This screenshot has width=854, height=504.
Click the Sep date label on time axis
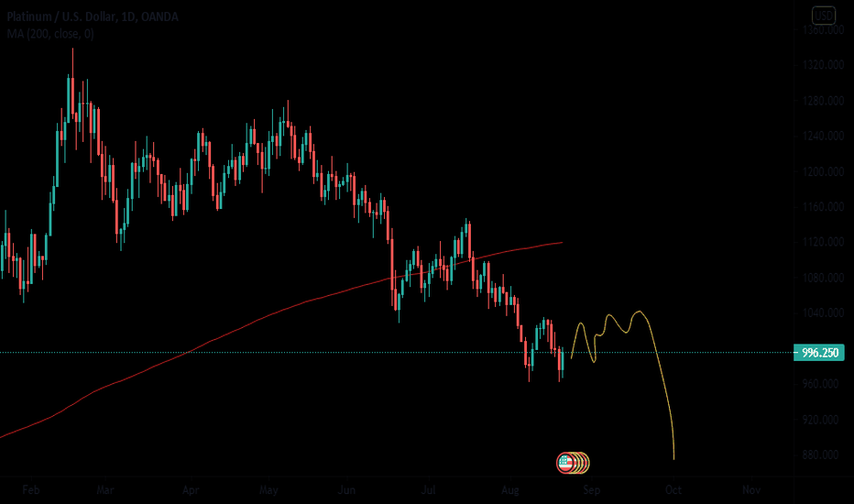592,490
